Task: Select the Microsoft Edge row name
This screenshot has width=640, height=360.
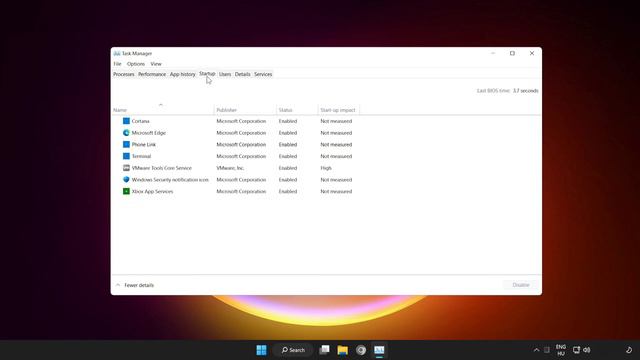Action: [149, 133]
